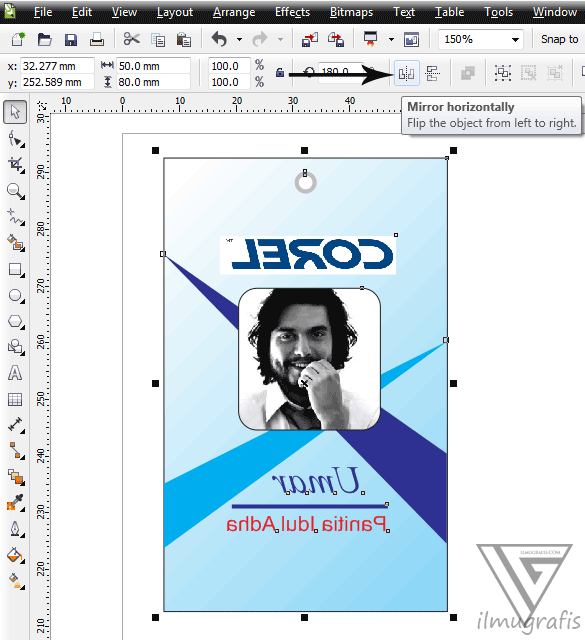Select the Dimension tool

pyautogui.click(x=16, y=425)
